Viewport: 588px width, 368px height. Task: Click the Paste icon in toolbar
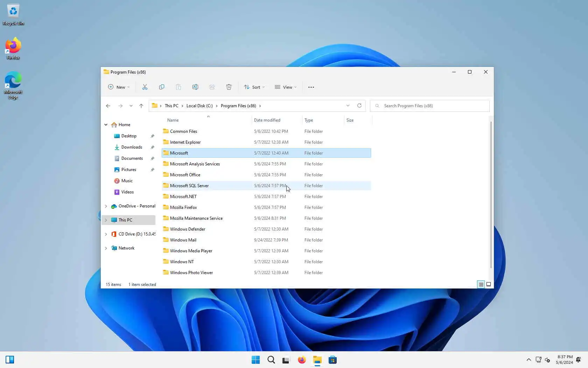178,87
